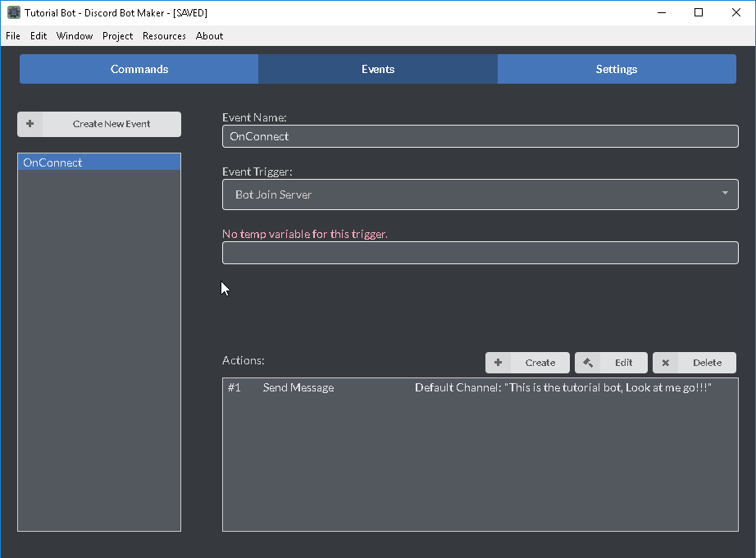Switch to the Settings tab
The height and width of the screenshot is (558, 756).
(616, 69)
